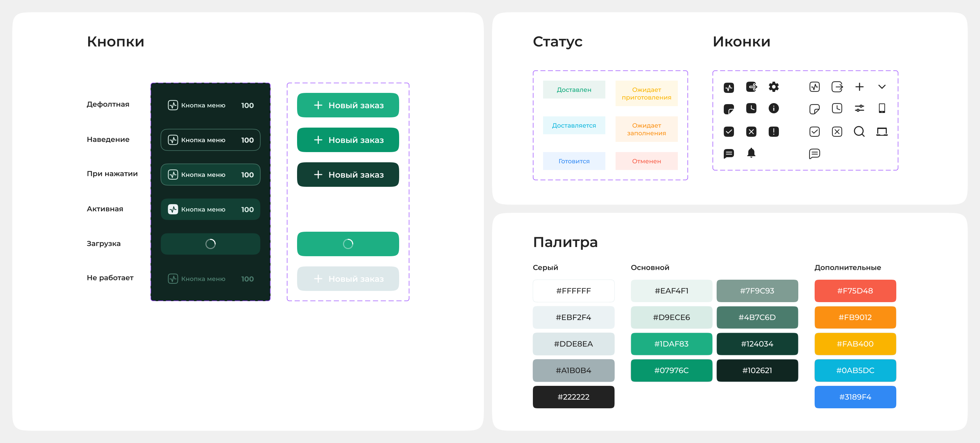The width and height of the screenshot is (980, 443).
Task: Click the active state Кнопка меню item
Action: pos(210,209)
